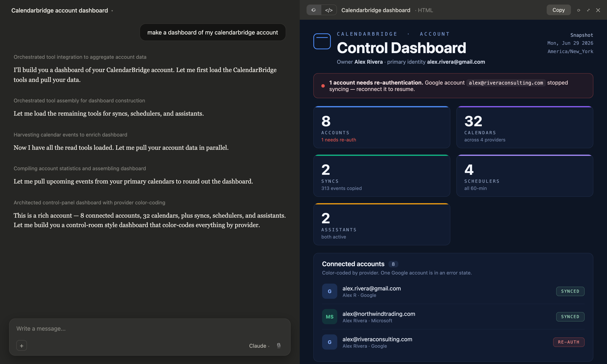Click 'both active' assistants text

(x=334, y=237)
